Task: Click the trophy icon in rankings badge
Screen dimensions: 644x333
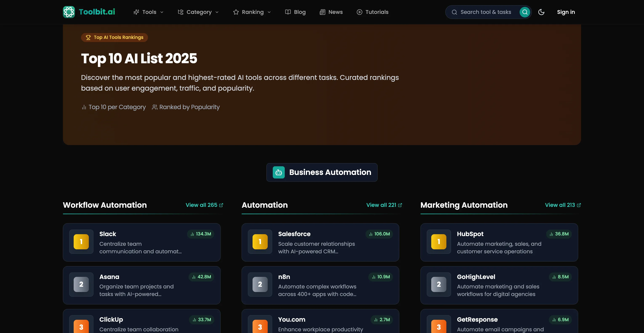Action: click(88, 37)
